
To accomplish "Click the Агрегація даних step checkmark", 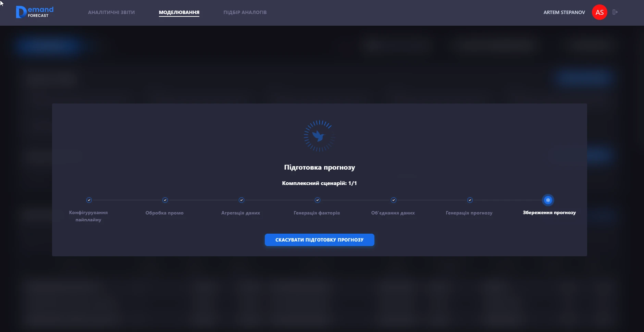I will [241, 200].
